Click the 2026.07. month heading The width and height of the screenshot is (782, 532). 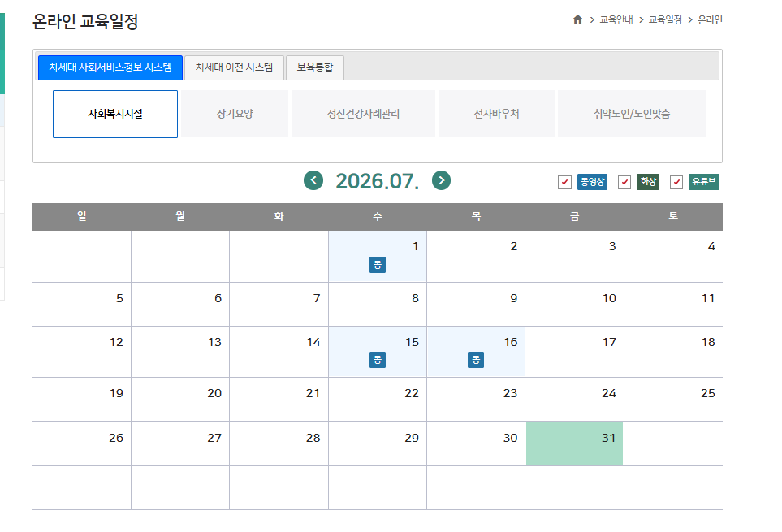[x=377, y=181]
